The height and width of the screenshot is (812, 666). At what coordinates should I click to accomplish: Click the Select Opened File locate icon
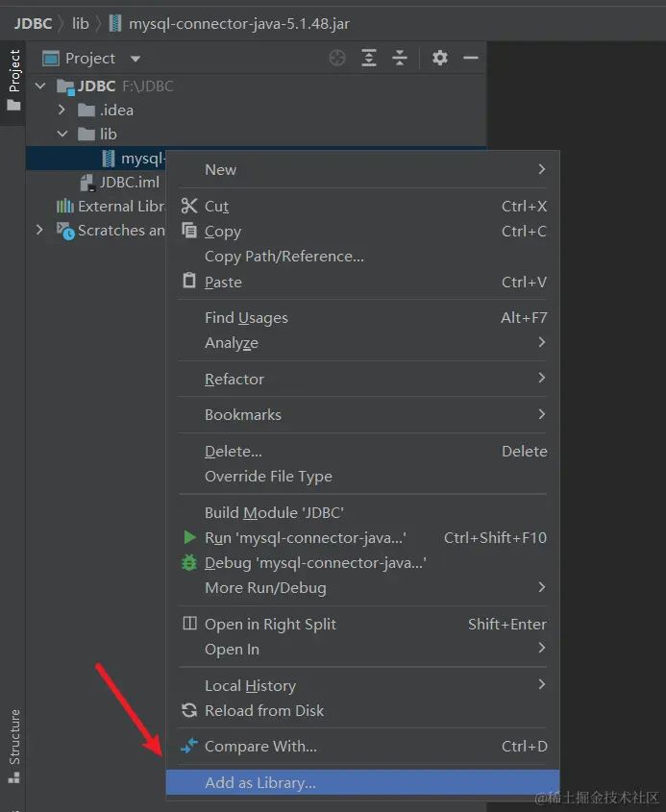[337, 59]
